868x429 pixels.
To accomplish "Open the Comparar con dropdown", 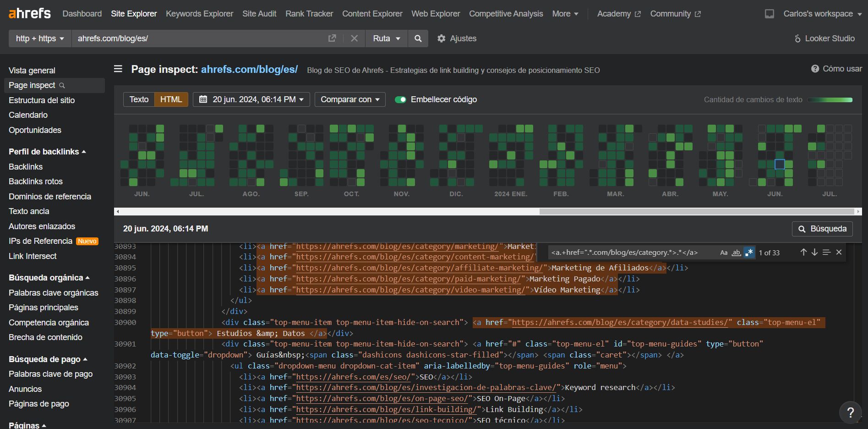I will pyautogui.click(x=350, y=99).
